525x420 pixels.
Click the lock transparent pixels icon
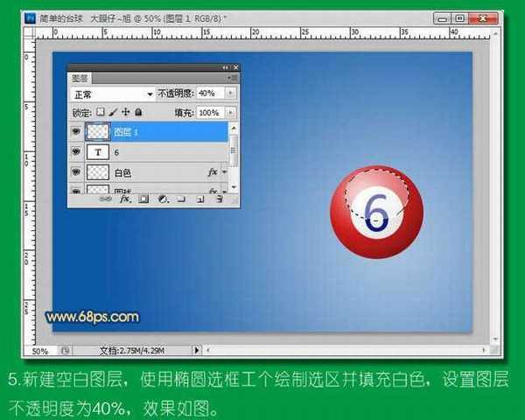[x=100, y=113]
